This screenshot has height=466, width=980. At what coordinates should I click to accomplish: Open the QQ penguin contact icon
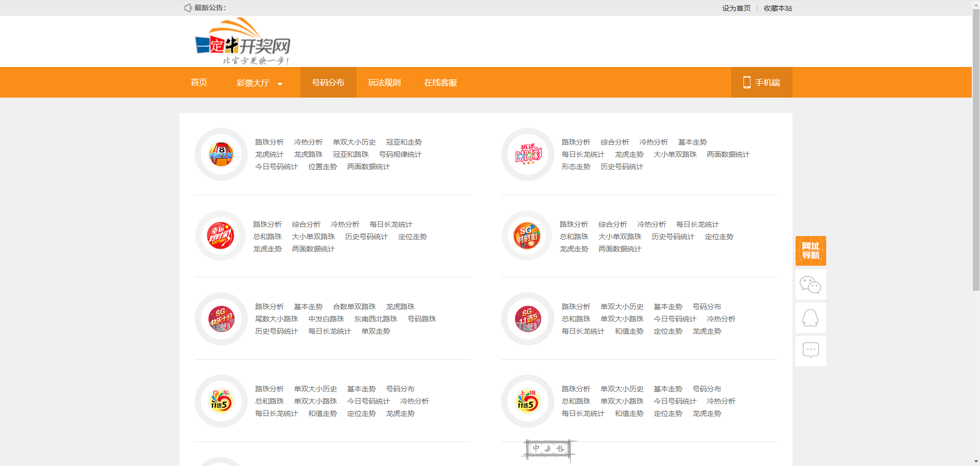810,318
